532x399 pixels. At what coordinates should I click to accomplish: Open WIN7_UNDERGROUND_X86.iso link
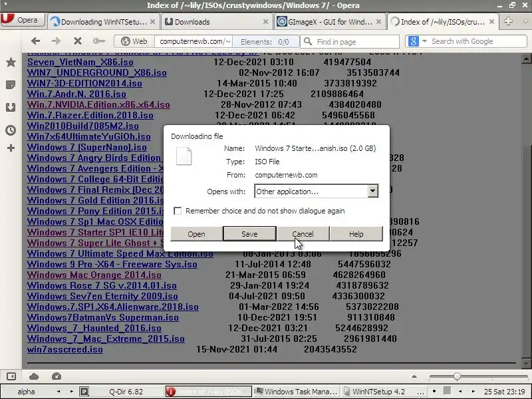point(96,72)
